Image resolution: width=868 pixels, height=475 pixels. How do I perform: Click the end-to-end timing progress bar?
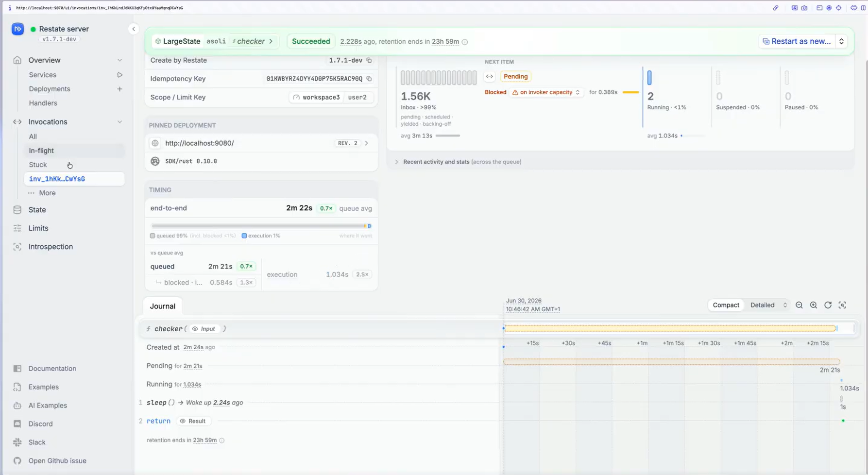[x=261, y=226]
